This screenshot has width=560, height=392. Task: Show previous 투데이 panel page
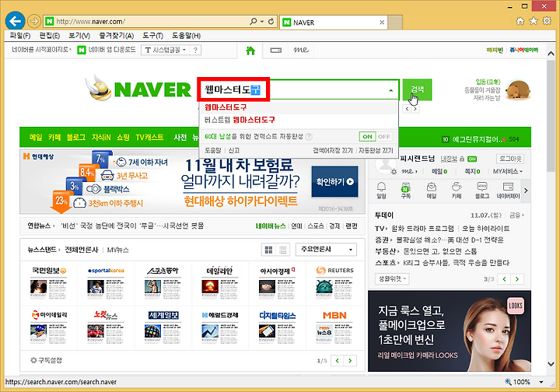[504, 278]
